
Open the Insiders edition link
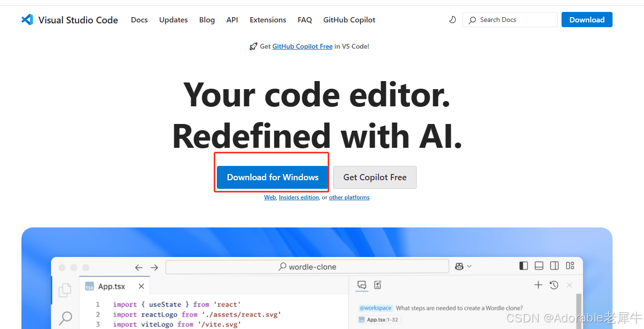[299, 197]
